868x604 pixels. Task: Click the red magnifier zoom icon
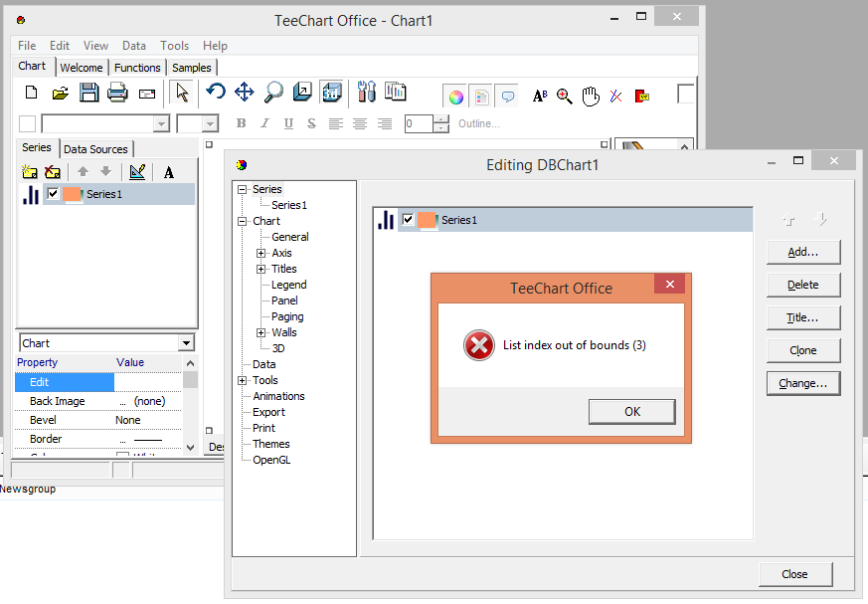pos(565,97)
